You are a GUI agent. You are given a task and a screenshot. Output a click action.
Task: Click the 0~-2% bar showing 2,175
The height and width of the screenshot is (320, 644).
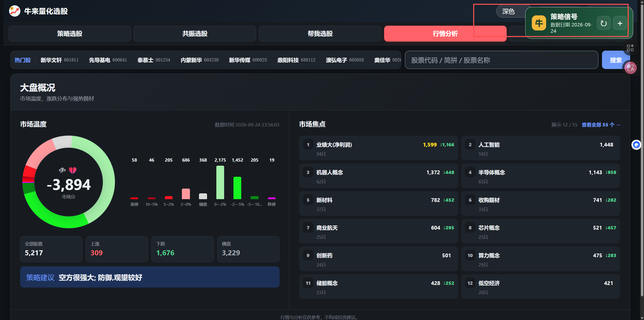pos(220,182)
